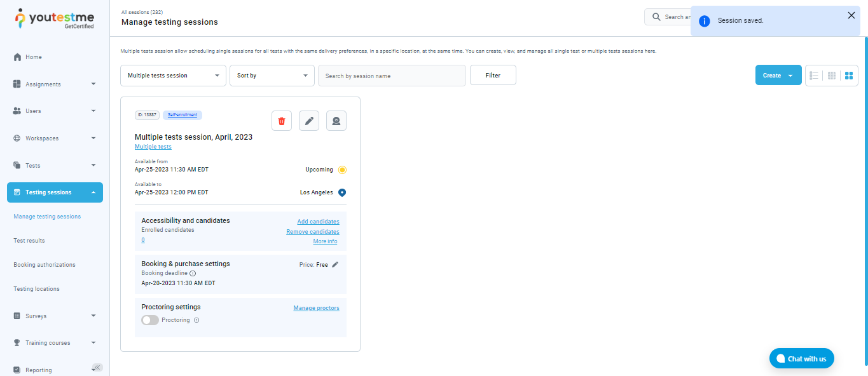868x376 pixels.
Task: Open the Multiple tests session dropdown
Action: coord(173,76)
